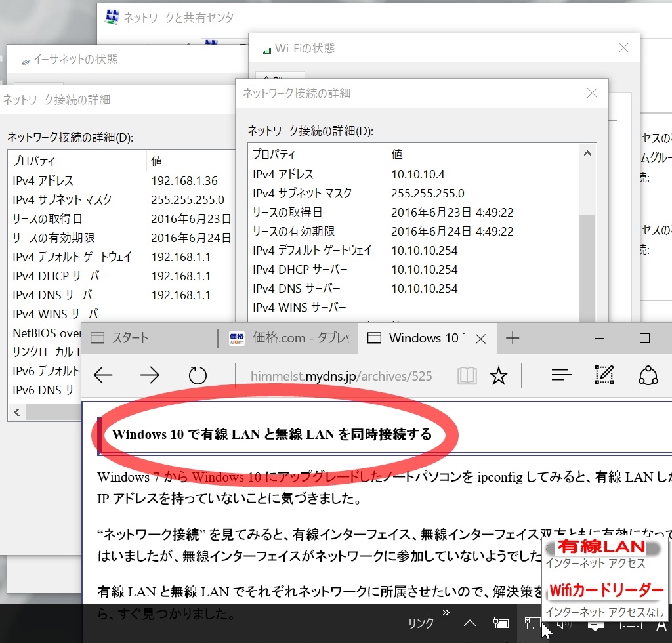Make a Web Note pen icon
Image resolution: width=672 pixels, height=643 pixels.
(604, 375)
